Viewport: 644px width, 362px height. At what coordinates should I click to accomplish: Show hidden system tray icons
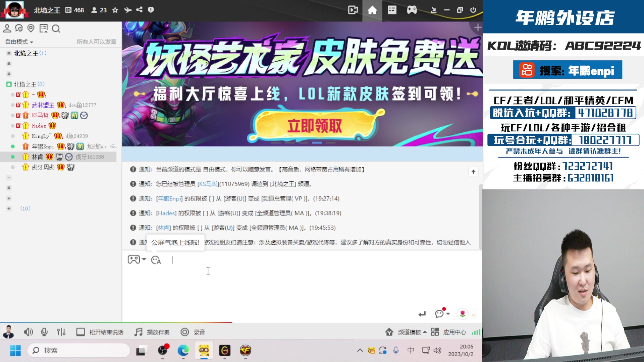(360, 351)
